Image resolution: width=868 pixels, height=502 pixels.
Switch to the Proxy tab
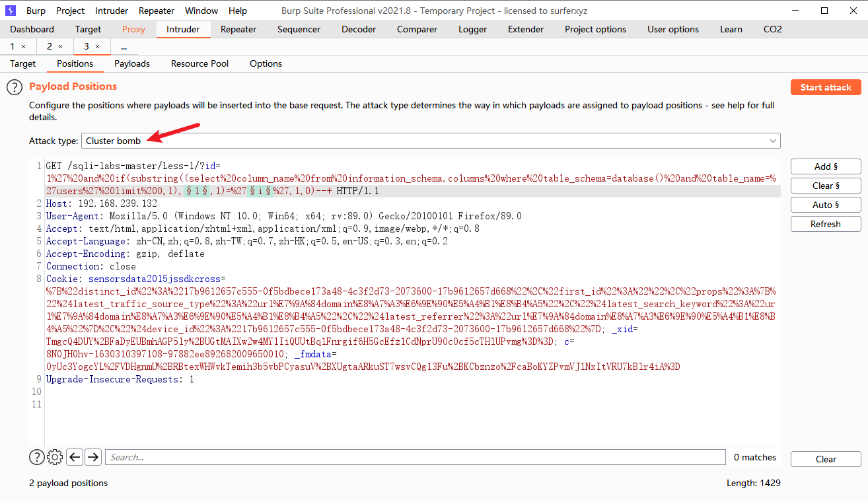tap(134, 29)
